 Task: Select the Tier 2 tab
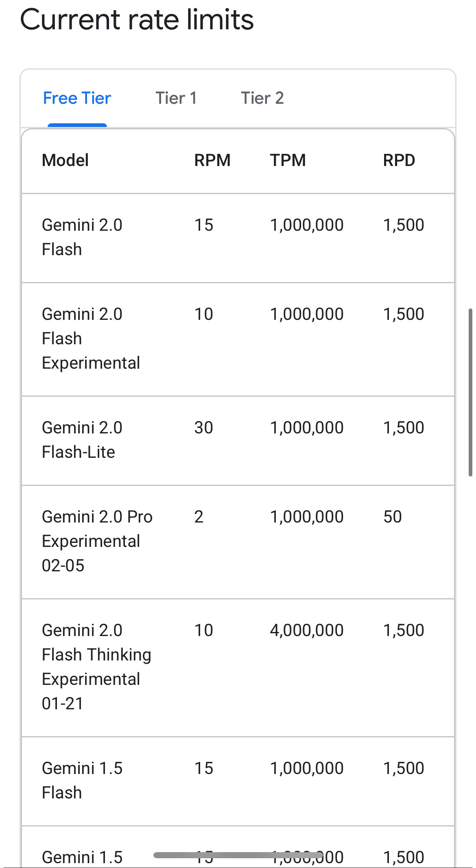262,98
